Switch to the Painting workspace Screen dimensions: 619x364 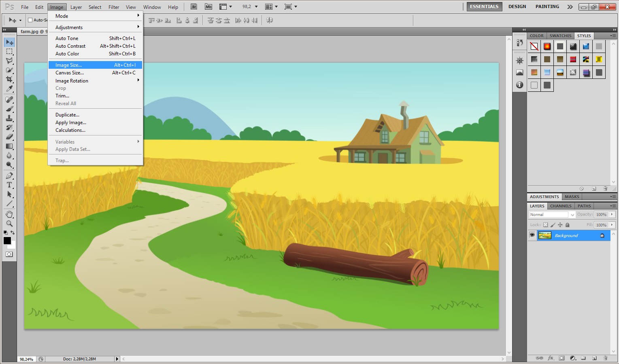(x=547, y=6)
